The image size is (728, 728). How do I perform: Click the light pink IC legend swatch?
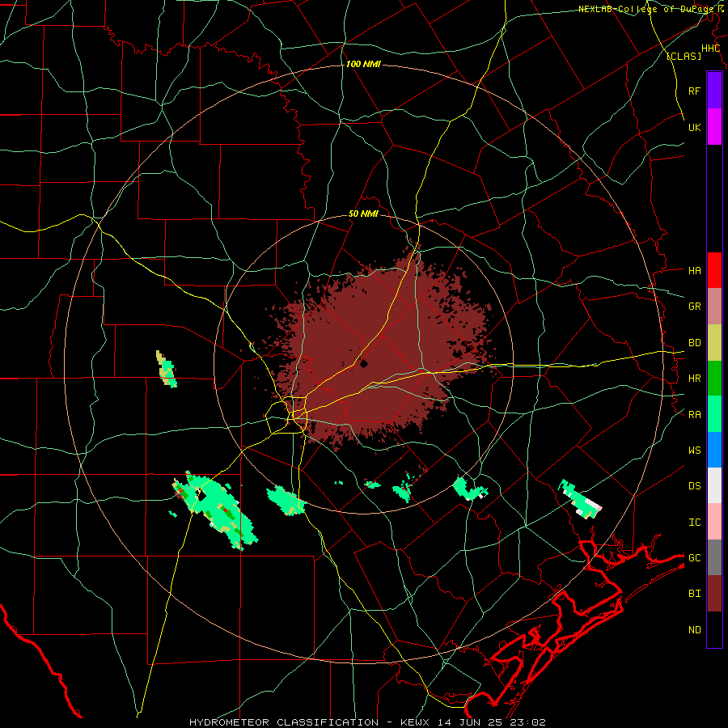coord(714,522)
